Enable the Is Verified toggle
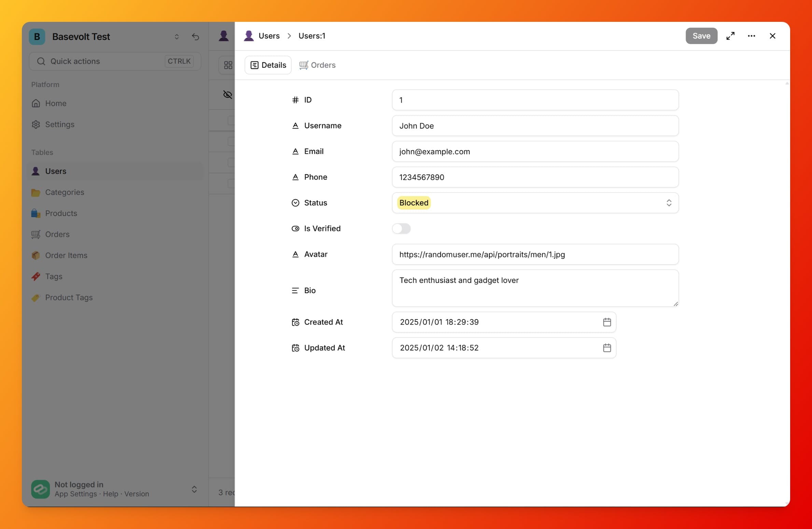 tap(402, 228)
